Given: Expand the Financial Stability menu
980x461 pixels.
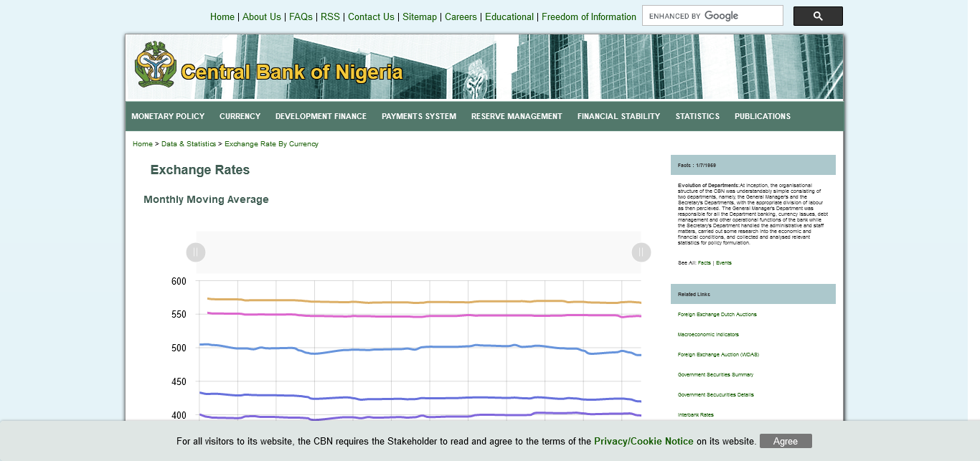Looking at the screenshot, I should 618,116.
